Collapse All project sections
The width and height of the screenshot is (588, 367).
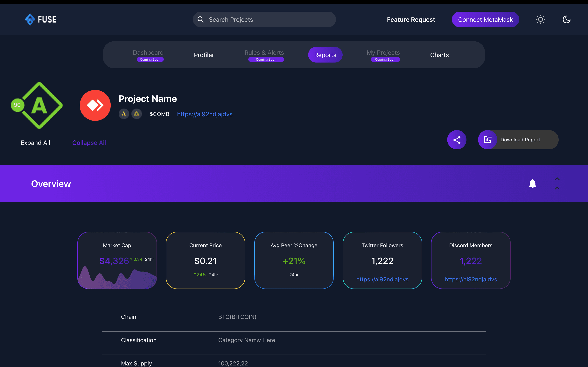89,143
